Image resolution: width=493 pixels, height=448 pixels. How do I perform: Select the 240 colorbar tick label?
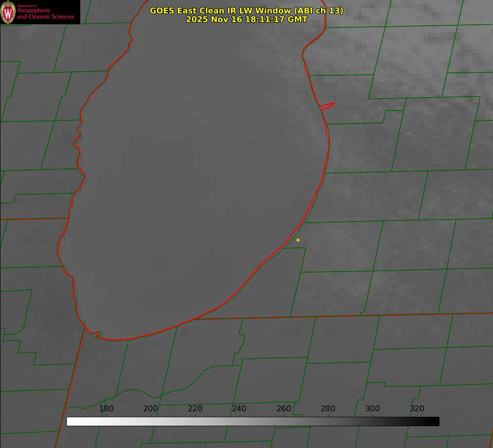239,409
